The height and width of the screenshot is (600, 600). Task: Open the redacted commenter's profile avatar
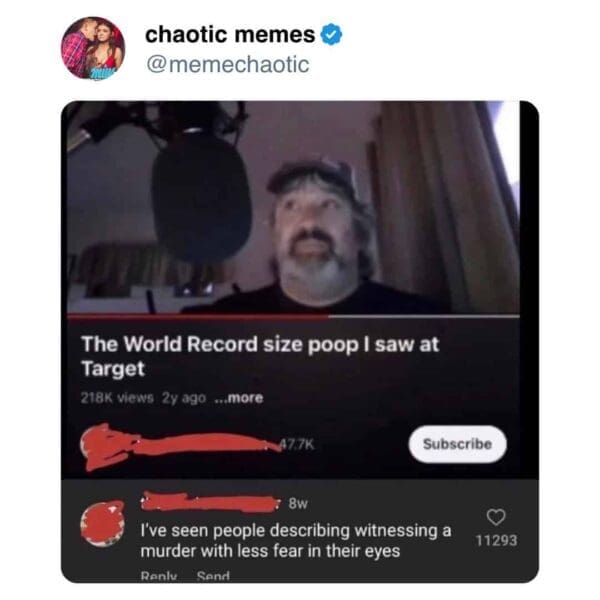point(103,524)
